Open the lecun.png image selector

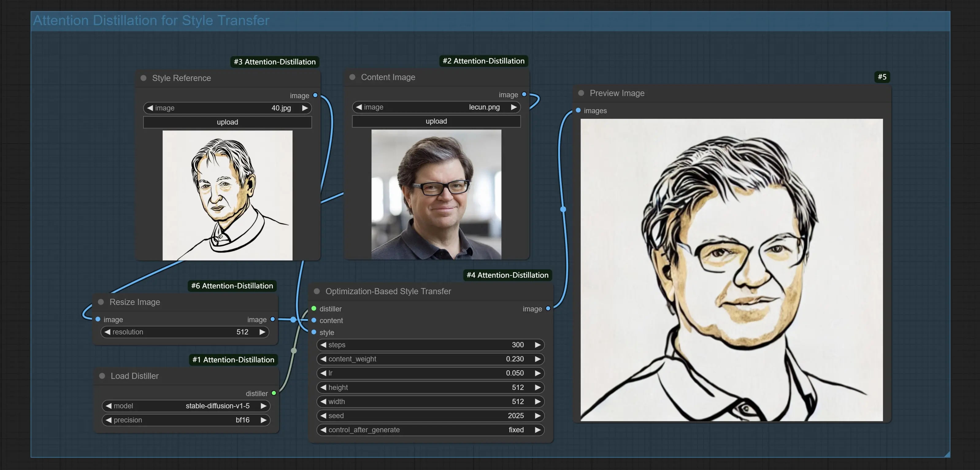click(x=436, y=107)
